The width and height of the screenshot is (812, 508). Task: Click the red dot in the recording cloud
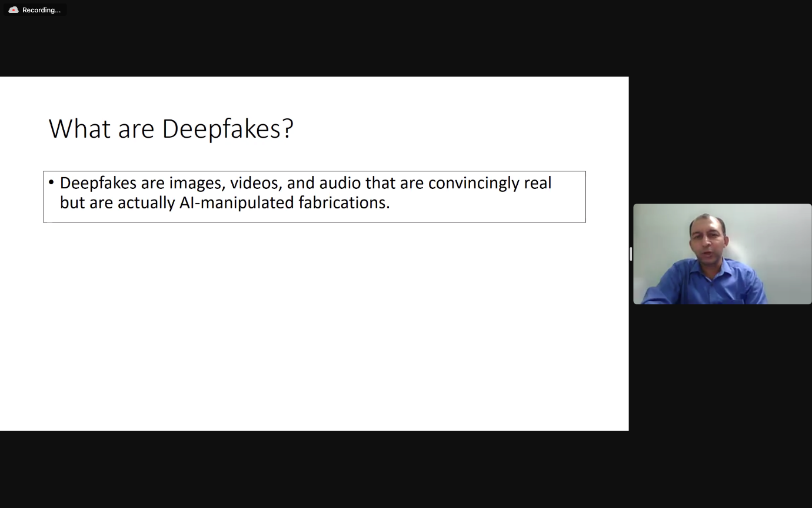[14, 11]
